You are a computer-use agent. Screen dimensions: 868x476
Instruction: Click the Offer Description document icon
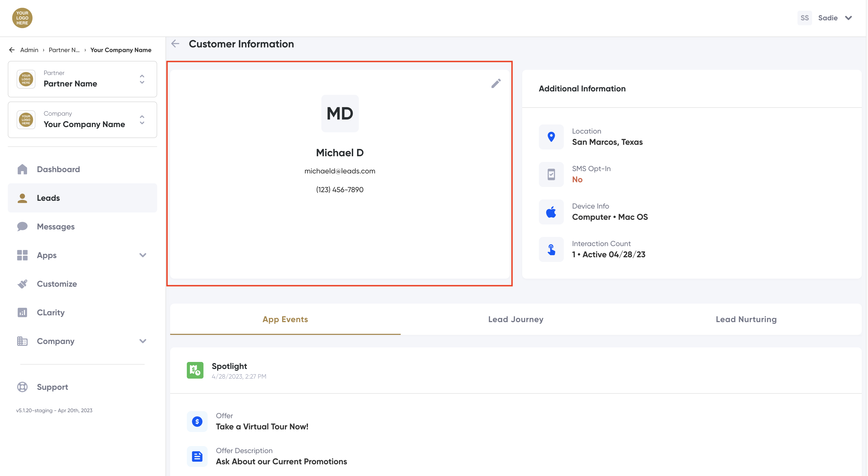point(197,456)
